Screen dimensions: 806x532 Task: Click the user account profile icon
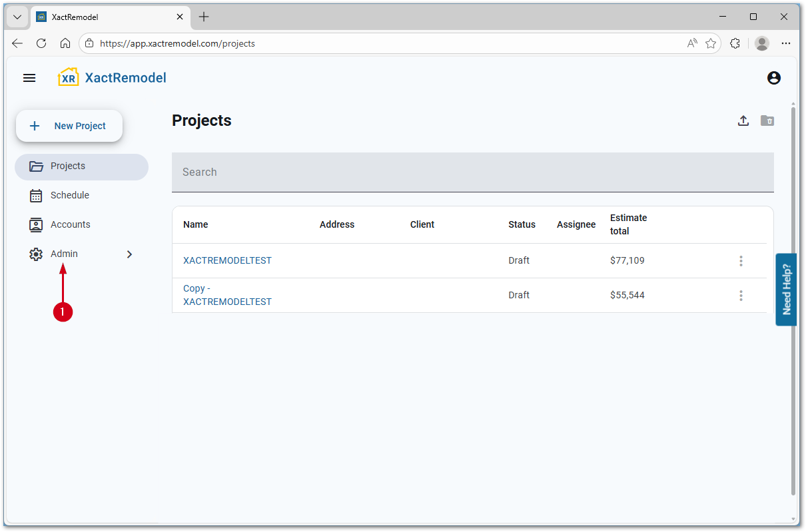[773, 78]
